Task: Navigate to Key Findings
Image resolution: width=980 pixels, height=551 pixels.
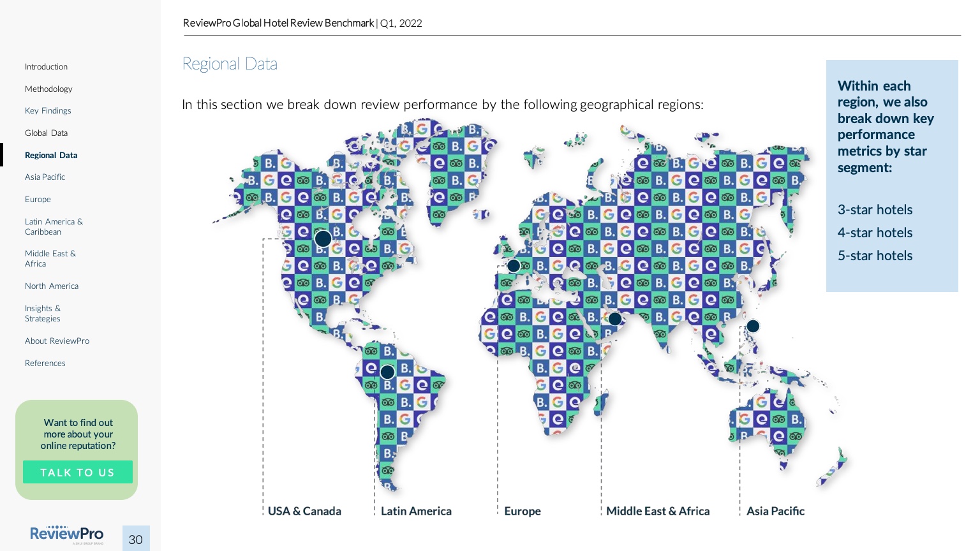Action: (48, 110)
